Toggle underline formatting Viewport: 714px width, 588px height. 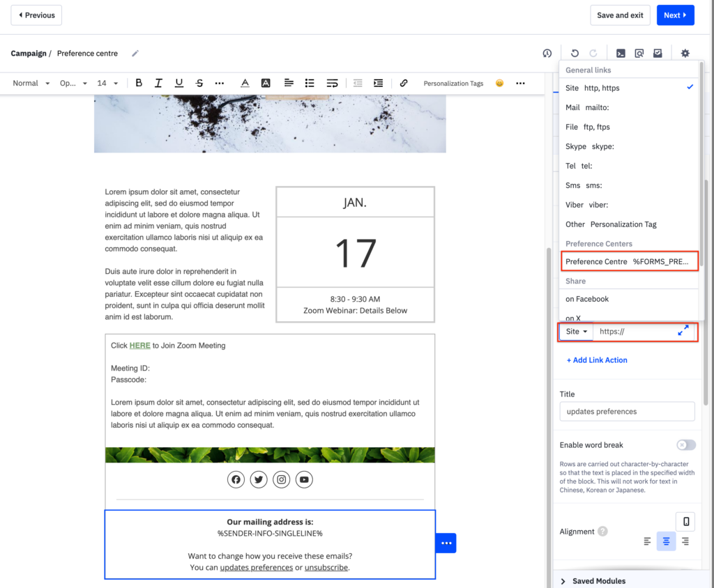click(x=179, y=83)
